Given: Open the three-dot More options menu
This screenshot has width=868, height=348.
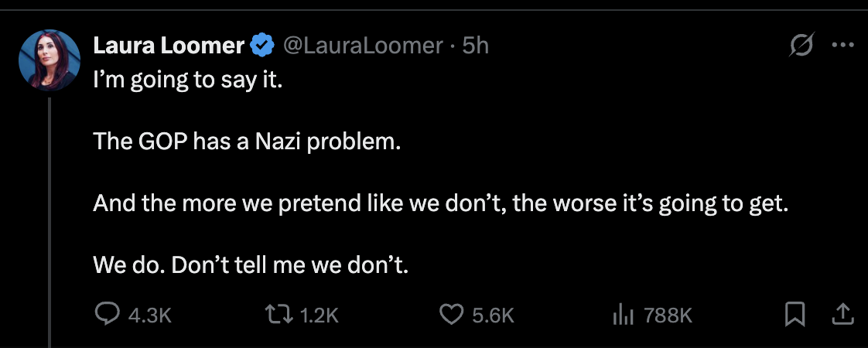Looking at the screenshot, I should pos(841,46).
